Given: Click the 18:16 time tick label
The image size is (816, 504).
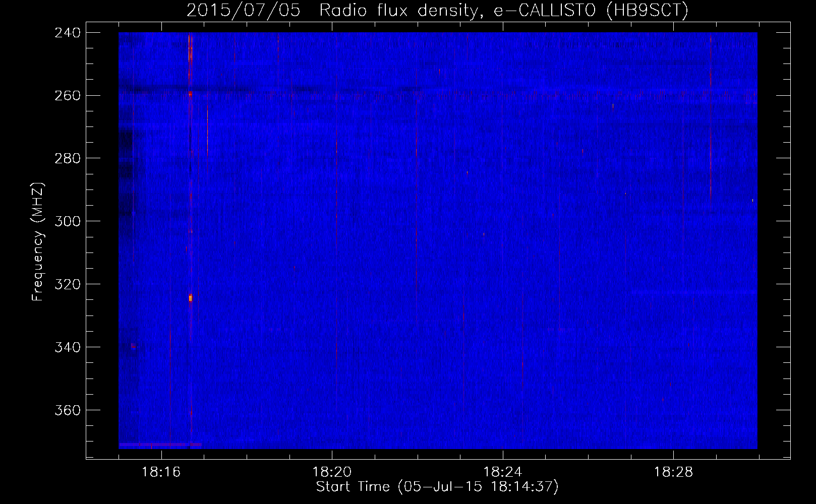Looking at the screenshot, I should [x=161, y=472].
